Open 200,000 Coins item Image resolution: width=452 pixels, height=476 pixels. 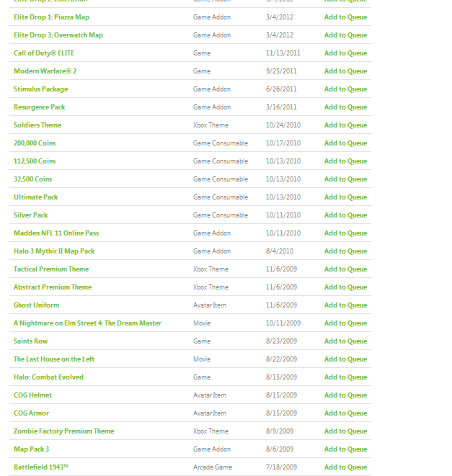point(35,143)
